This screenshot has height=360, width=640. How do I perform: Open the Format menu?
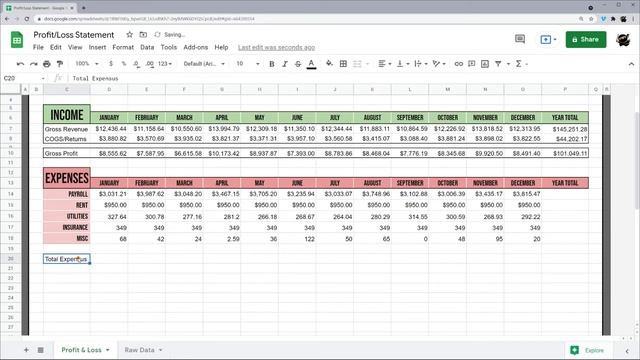click(x=123, y=47)
